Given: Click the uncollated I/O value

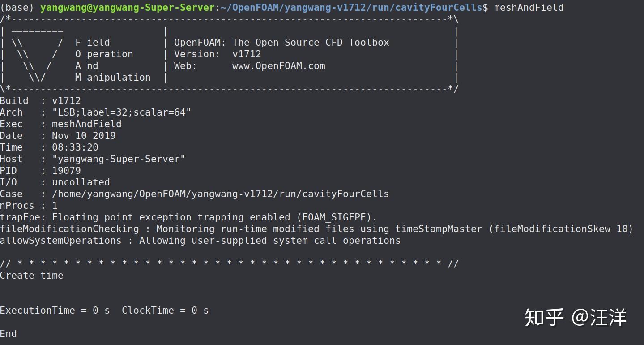Looking at the screenshot, I should (81, 182).
